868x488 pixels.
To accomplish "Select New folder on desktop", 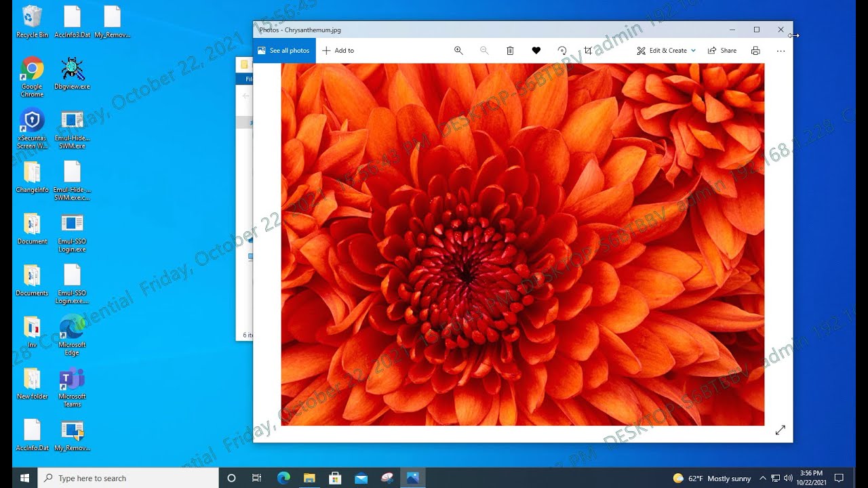I will (32, 384).
